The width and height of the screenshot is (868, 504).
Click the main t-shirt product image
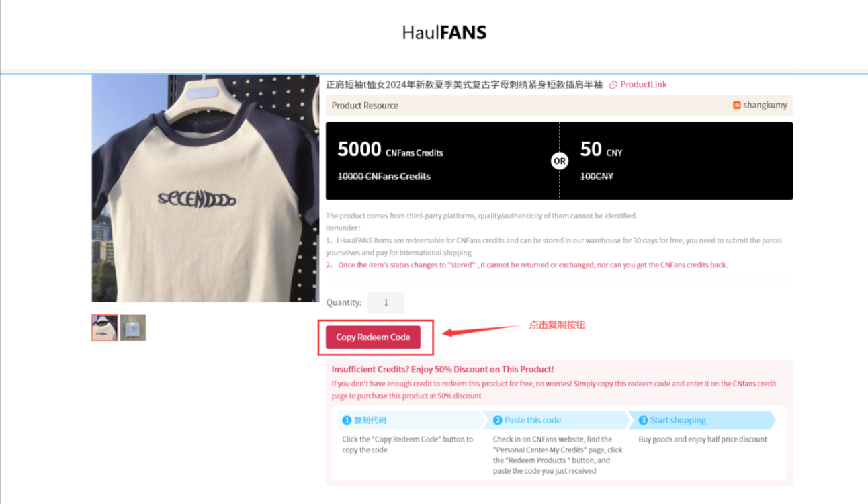[206, 188]
